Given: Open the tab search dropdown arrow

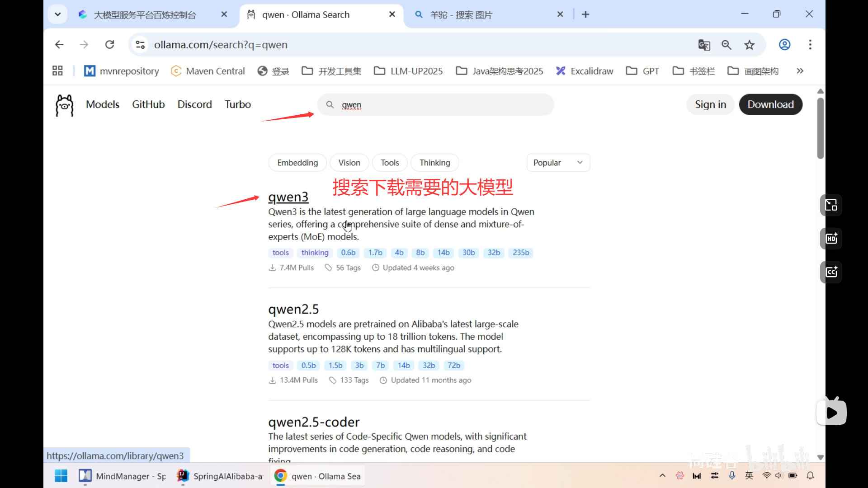Looking at the screenshot, I should click(57, 14).
